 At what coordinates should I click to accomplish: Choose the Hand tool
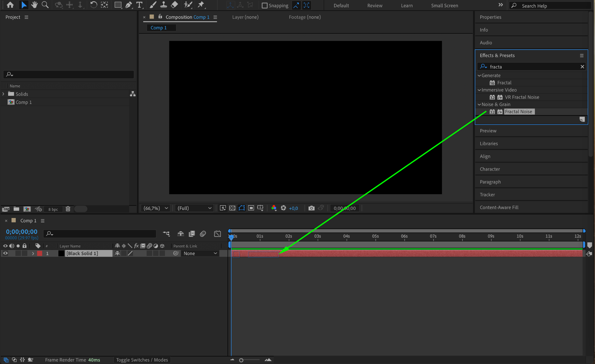click(34, 5)
